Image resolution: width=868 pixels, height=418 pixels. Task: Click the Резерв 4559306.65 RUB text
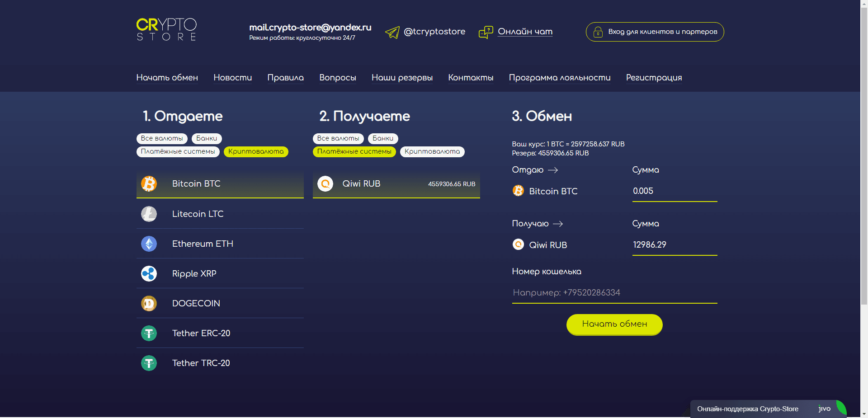tap(550, 153)
